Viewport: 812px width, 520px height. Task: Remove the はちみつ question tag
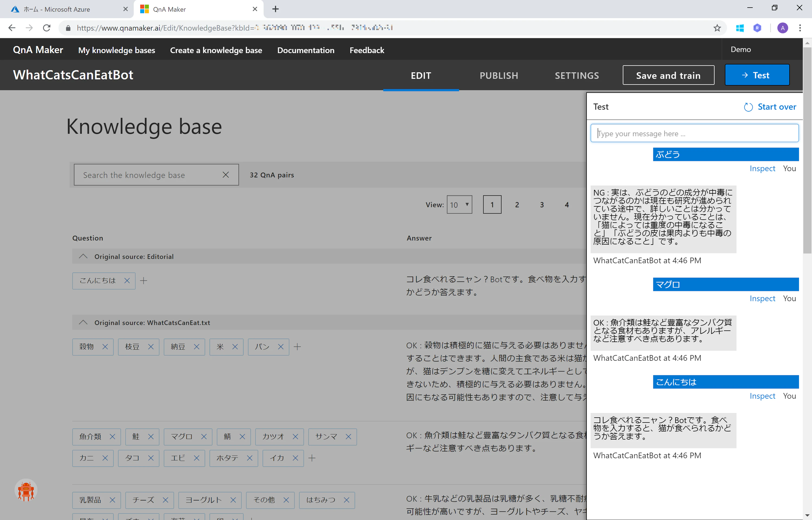pyautogui.click(x=346, y=500)
